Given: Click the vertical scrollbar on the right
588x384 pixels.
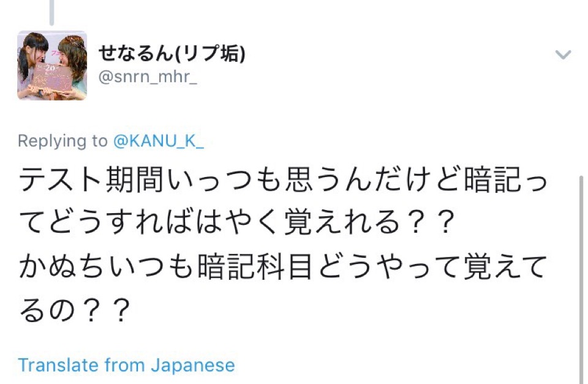Looking at the screenshot, I should pos(581,276).
